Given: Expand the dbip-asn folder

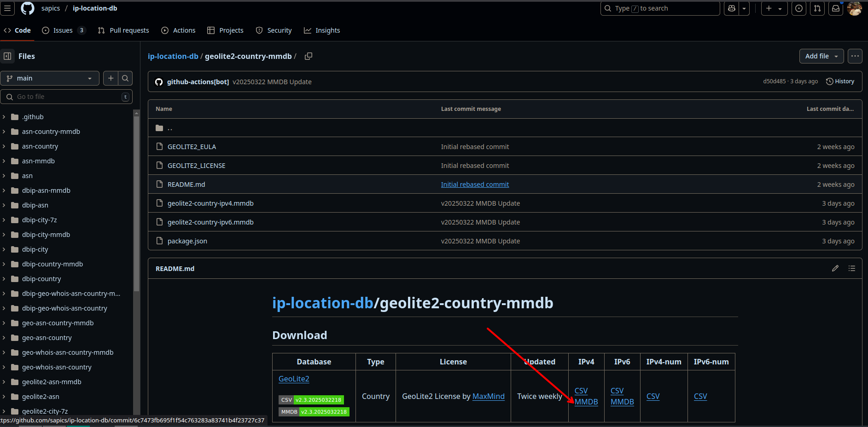Looking at the screenshot, I should (4, 205).
